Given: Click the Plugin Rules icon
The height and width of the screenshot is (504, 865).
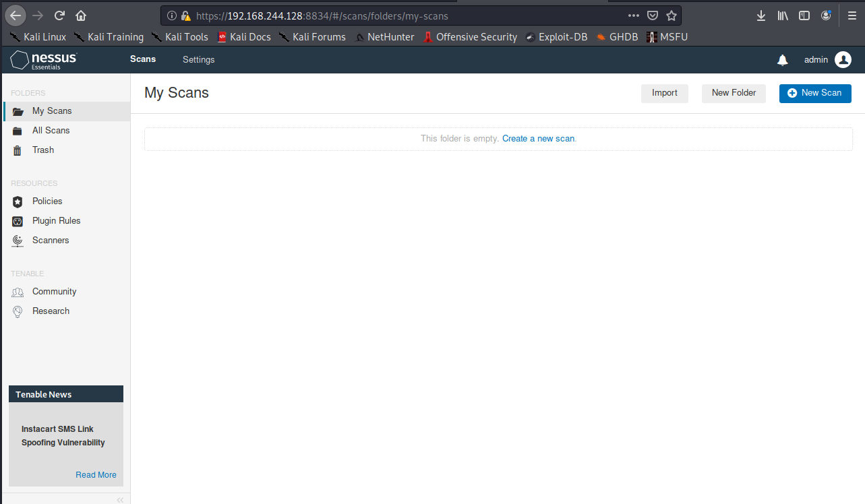Looking at the screenshot, I should (x=18, y=221).
